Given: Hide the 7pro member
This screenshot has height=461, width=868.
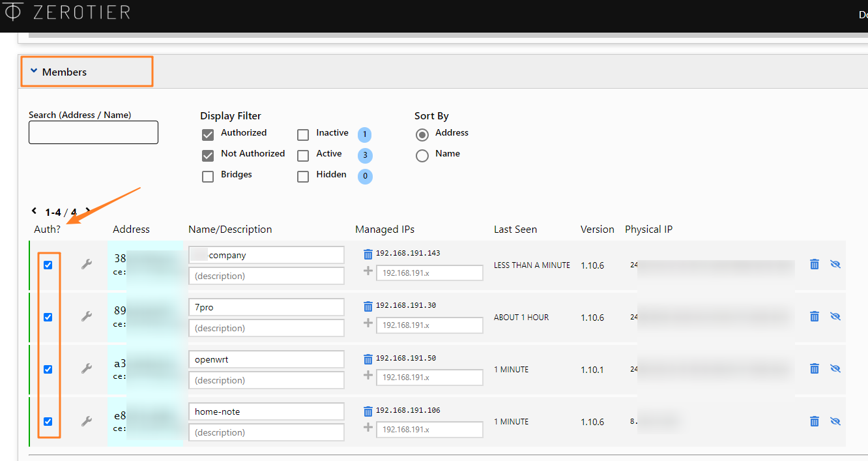Looking at the screenshot, I should point(835,316).
